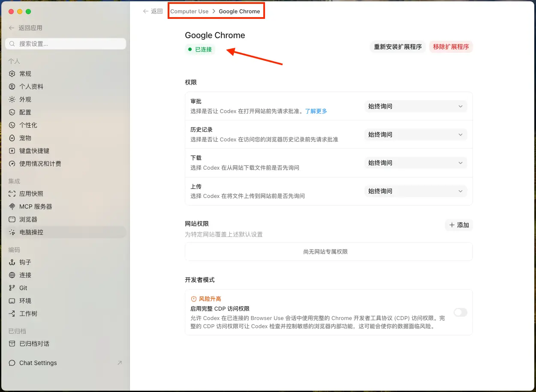Click the 已连接 status badge
This screenshot has height=392, width=536.
(200, 49)
